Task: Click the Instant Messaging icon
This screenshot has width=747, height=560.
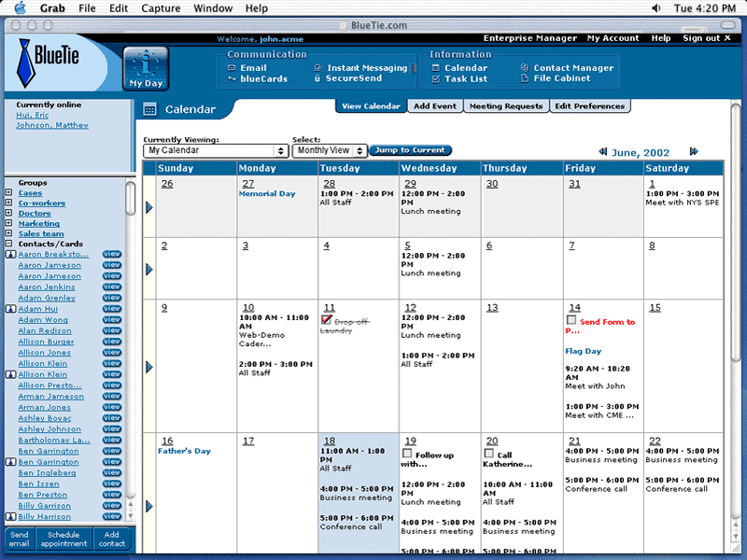Action: click(318, 67)
